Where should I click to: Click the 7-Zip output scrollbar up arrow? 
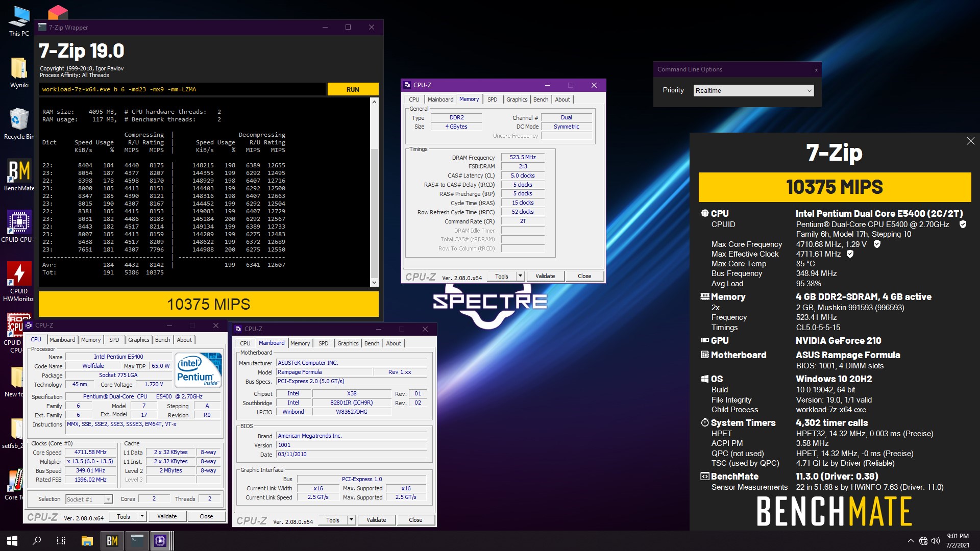(374, 102)
